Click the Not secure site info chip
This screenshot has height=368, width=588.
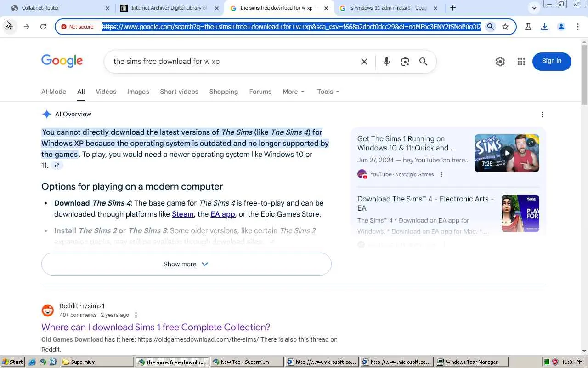pyautogui.click(x=77, y=27)
